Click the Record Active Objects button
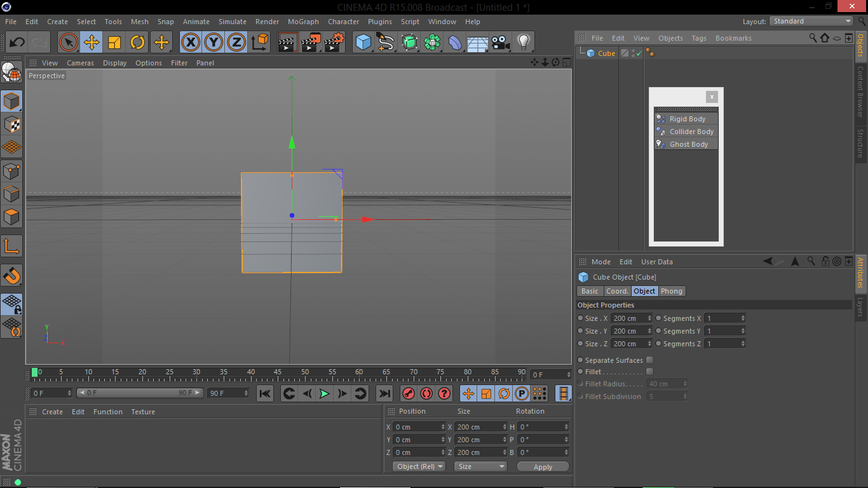 [409, 393]
